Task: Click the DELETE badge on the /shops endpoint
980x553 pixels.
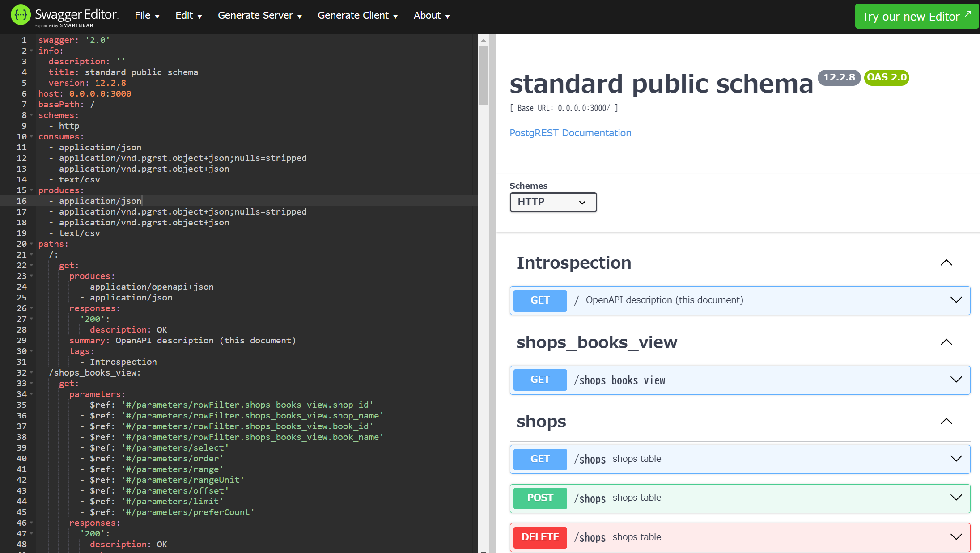Action: (539, 537)
